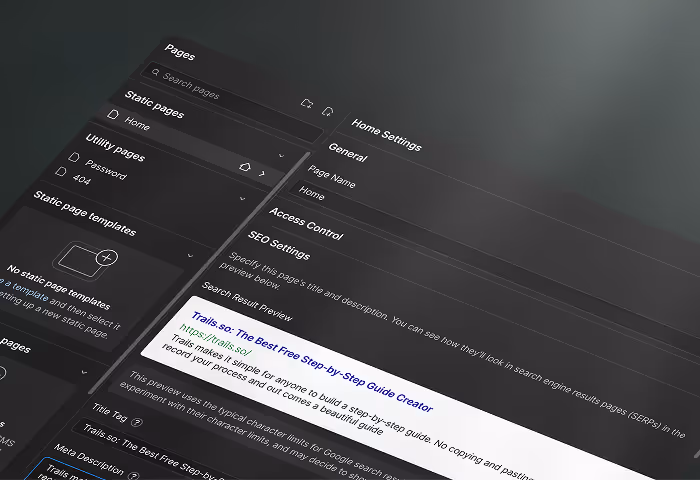The width and height of the screenshot is (700, 480).
Task: Follow the 'a template' blue link
Action: point(25,290)
